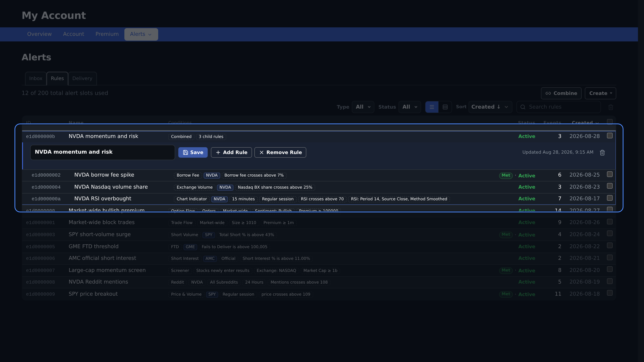Click the Remove Rule button
This screenshot has height=362, width=644.
(280, 152)
